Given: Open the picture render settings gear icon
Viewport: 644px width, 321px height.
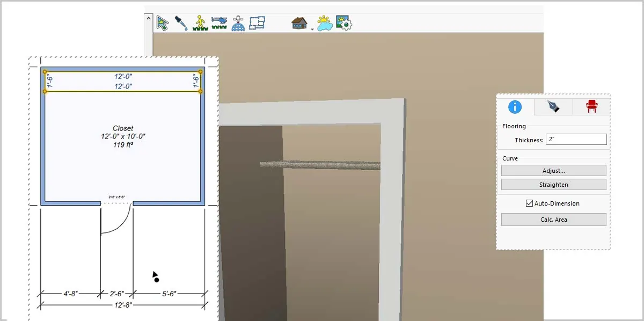Looking at the screenshot, I should pos(343,23).
